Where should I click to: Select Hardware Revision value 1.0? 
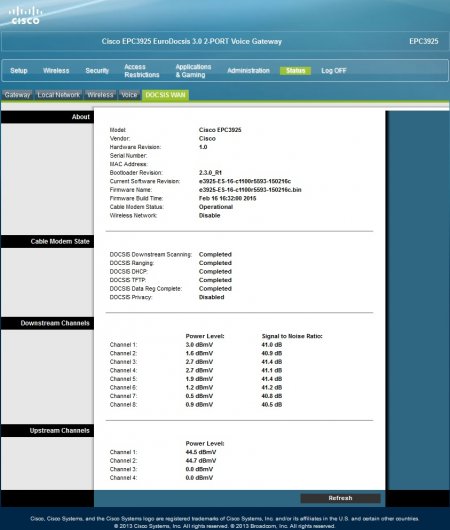tap(203, 147)
